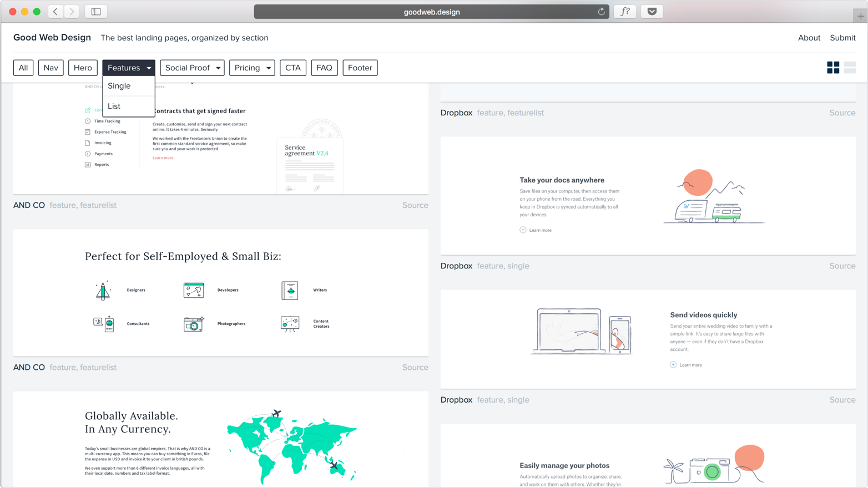Filter by Footer section
The image size is (868, 488).
360,68
